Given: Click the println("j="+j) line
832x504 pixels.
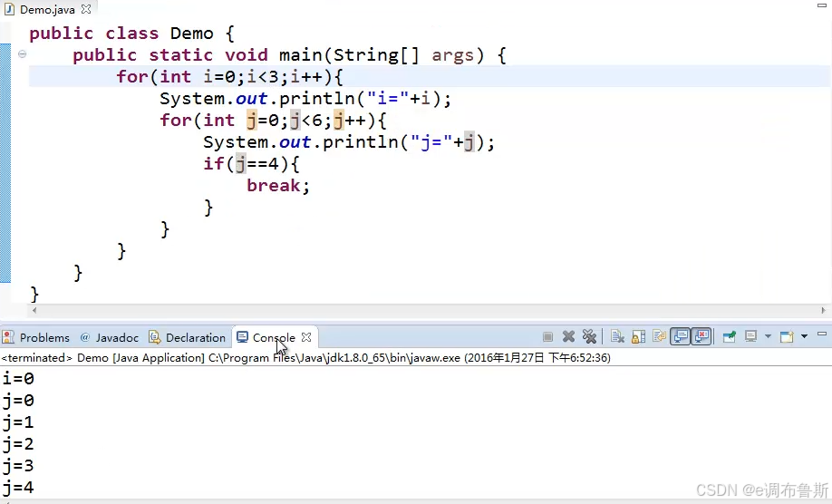Looking at the screenshot, I should 349,142.
